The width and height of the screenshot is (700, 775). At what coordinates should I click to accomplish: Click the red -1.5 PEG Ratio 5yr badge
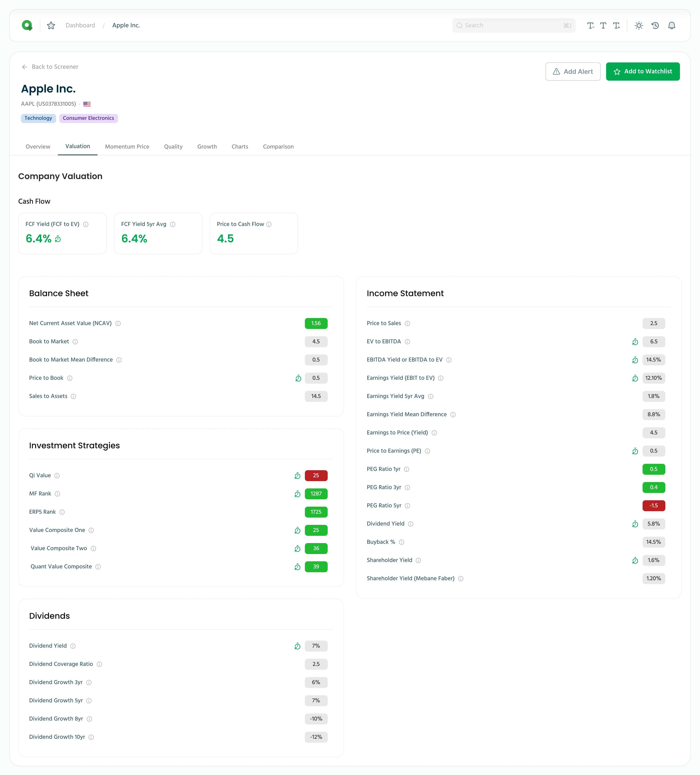[654, 506]
